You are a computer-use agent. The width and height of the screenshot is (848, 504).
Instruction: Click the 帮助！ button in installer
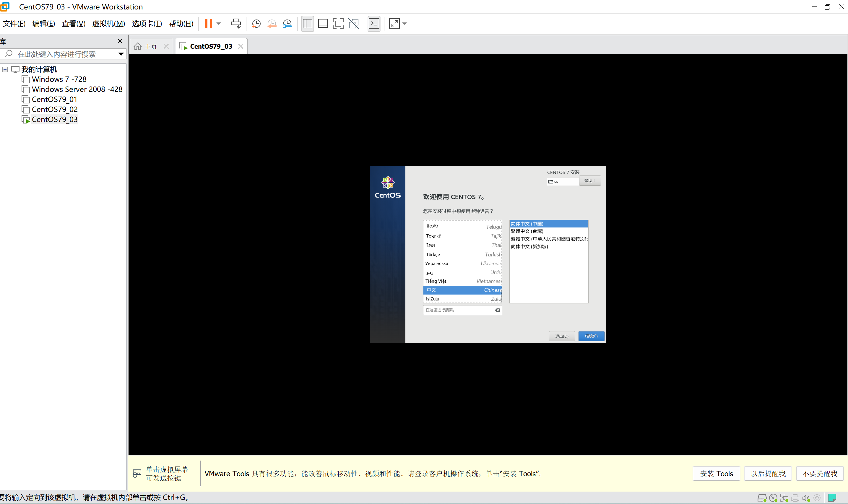(x=589, y=180)
